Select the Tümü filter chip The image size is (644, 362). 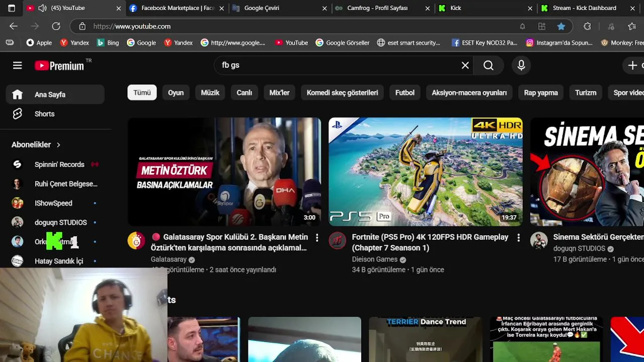tap(142, 93)
